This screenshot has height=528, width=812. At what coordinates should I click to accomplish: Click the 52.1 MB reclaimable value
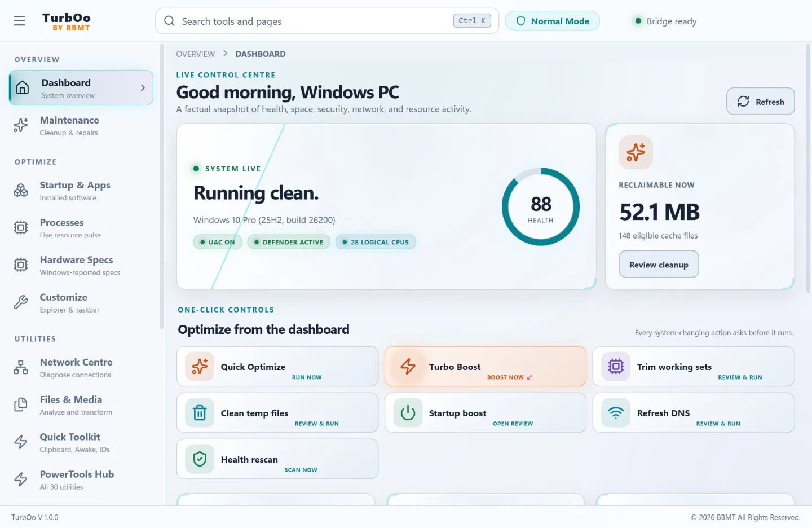pyautogui.click(x=659, y=212)
